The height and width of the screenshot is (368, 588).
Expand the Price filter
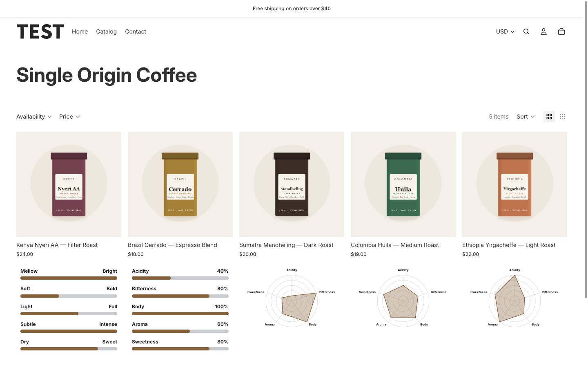[69, 117]
